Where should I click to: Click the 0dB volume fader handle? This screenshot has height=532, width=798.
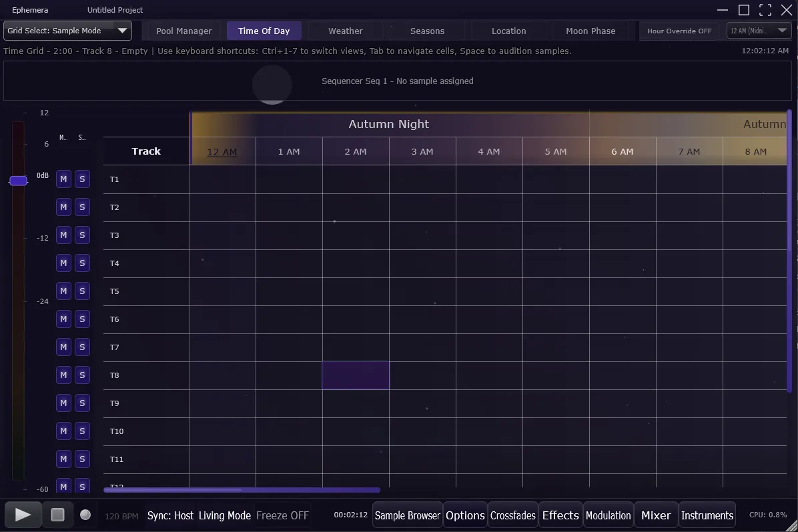[x=18, y=181]
